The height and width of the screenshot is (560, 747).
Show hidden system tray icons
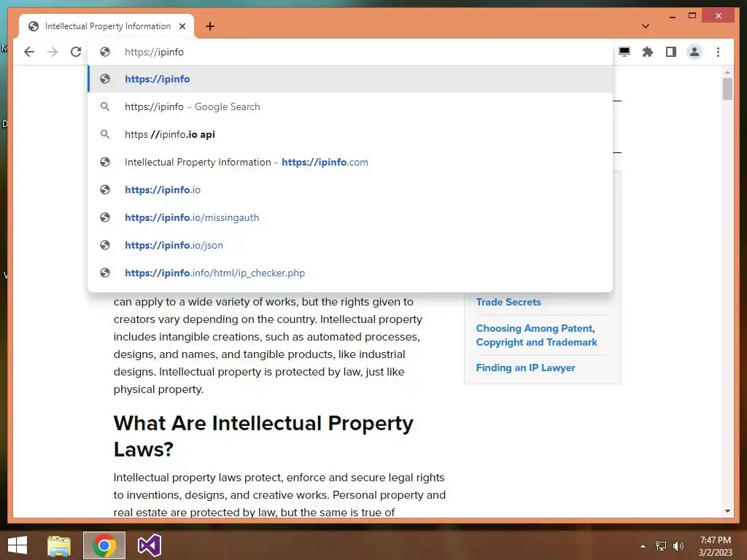click(643, 546)
